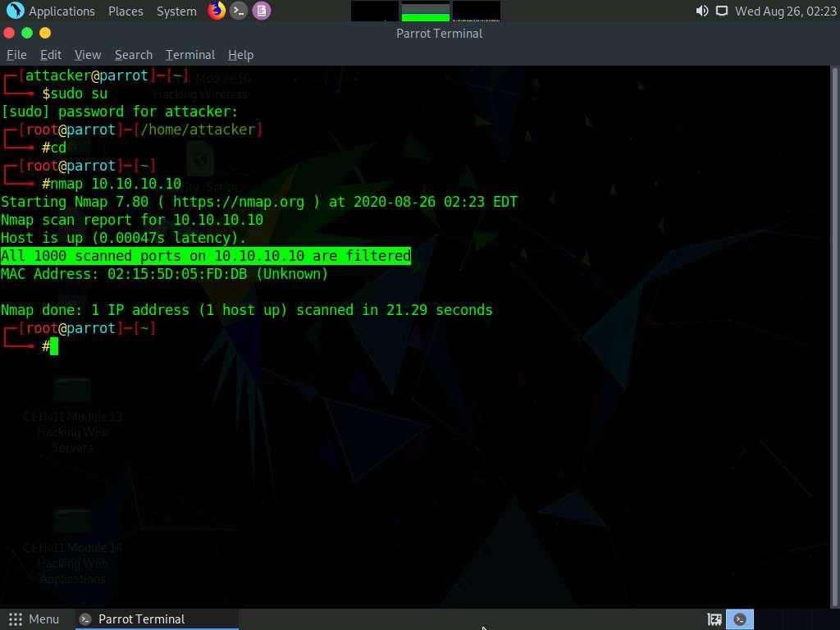
Task: Open the Parrot logo Applications icon
Action: point(15,10)
